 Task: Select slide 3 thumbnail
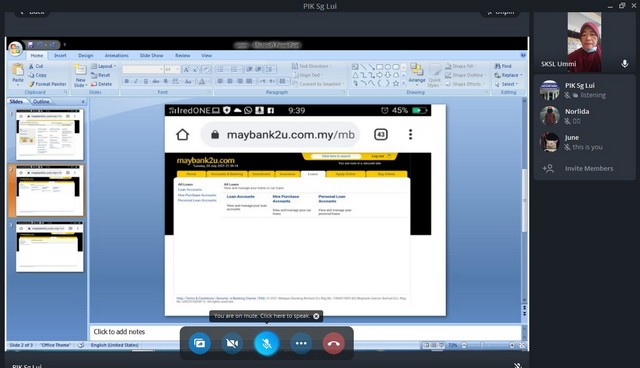pyautogui.click(x=49, y=247)
